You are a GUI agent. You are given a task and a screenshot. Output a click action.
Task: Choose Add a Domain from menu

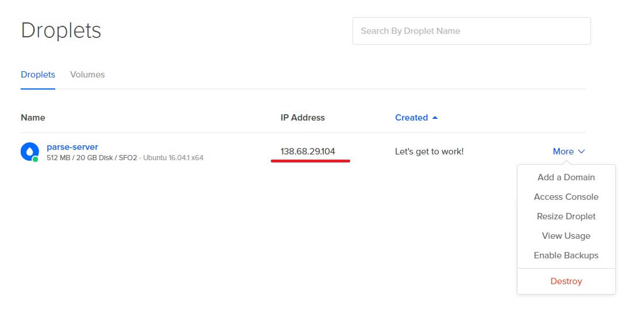click(x=566, y=177)
